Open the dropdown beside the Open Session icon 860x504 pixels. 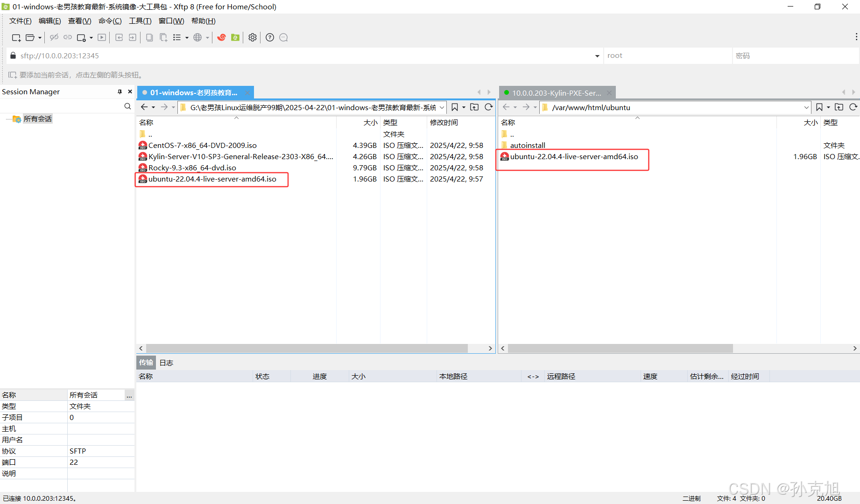pyautogui.click(x=40, y=38)
